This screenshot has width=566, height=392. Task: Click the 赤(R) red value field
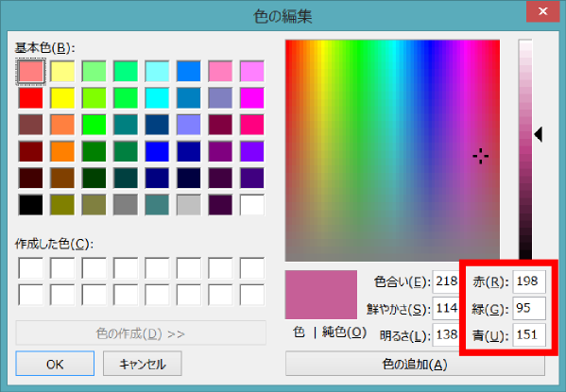pyautogui.click(x=529, y=281)
